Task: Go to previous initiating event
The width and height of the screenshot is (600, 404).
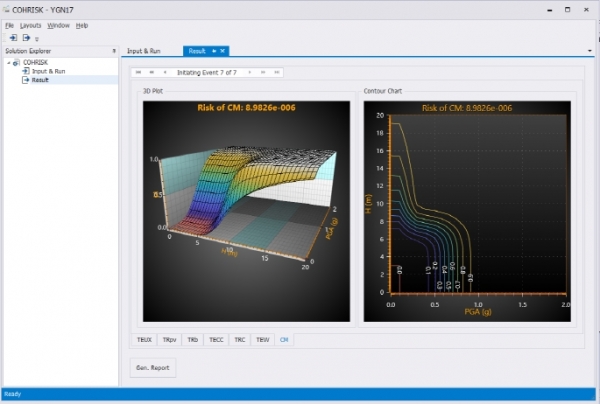Action: pyautogui.click(x=163, y=72)
